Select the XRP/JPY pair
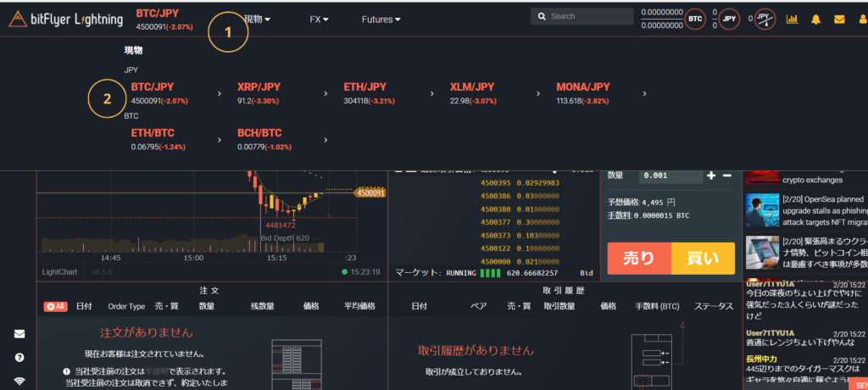The width and height of the screenshot is (868, 390). 259,93
